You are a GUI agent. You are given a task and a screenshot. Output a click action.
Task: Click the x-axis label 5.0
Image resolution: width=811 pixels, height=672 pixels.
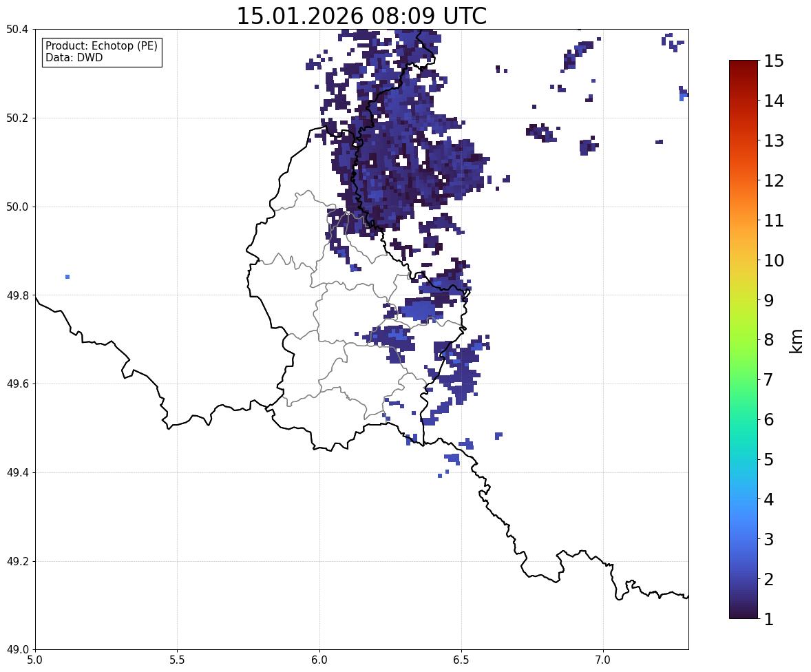35,660
